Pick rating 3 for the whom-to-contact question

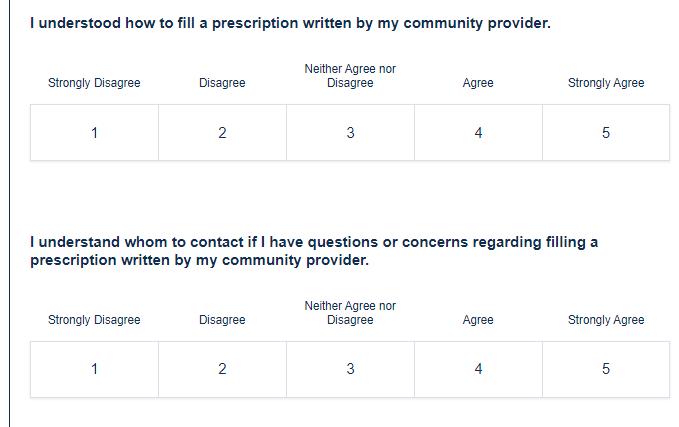coord(350,369)
